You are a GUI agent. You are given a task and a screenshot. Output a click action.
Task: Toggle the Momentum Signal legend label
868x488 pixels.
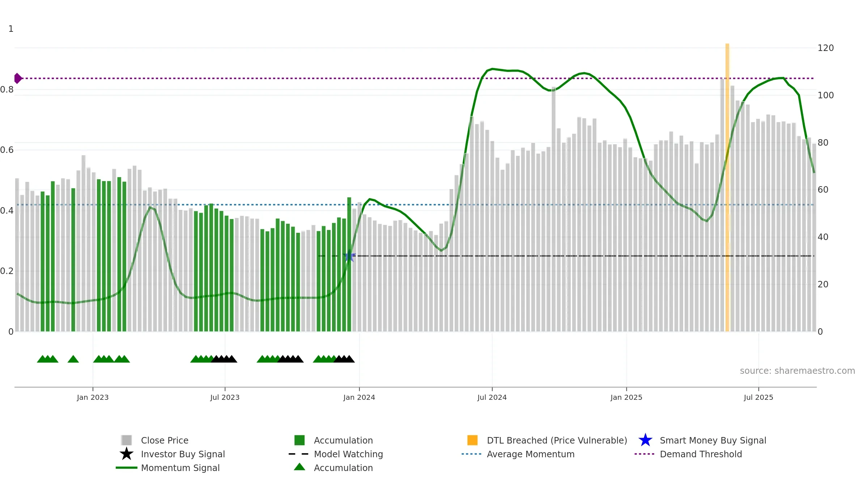[180, 468]
